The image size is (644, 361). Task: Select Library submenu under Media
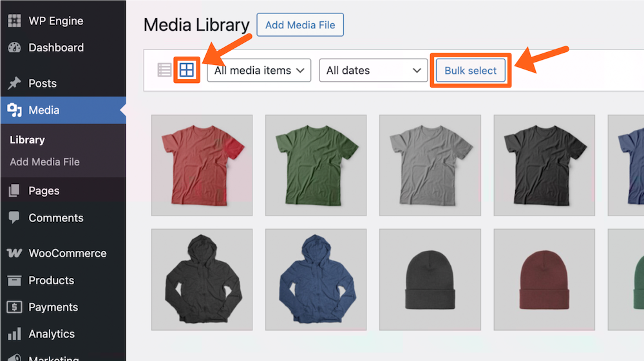click(x=27, y=140)
